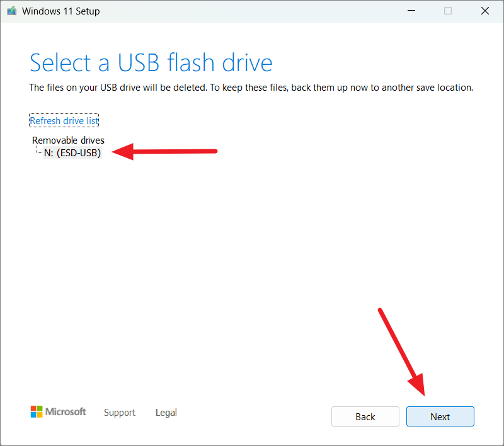Click the Select a USB flash drive heading
Screen dimensions: 504x446
pyautogui.click(x=150, y=63)
